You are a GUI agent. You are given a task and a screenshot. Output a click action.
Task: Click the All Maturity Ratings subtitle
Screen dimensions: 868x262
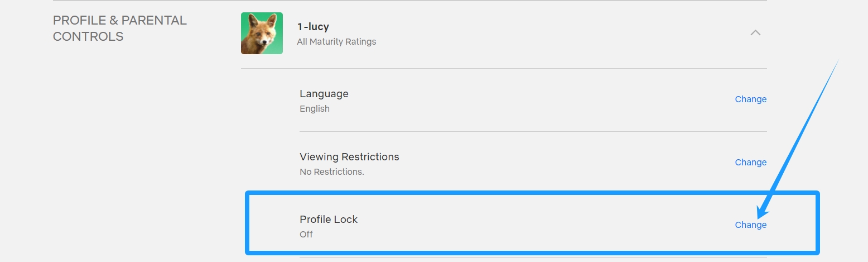coord(336,41)
